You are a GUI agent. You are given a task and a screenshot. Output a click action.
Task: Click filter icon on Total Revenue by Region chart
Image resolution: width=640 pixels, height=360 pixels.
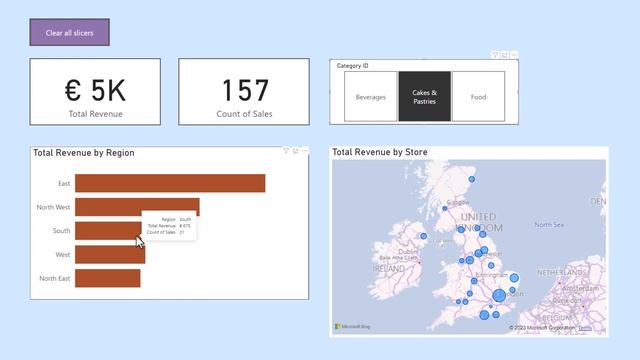tap(286, 151)
